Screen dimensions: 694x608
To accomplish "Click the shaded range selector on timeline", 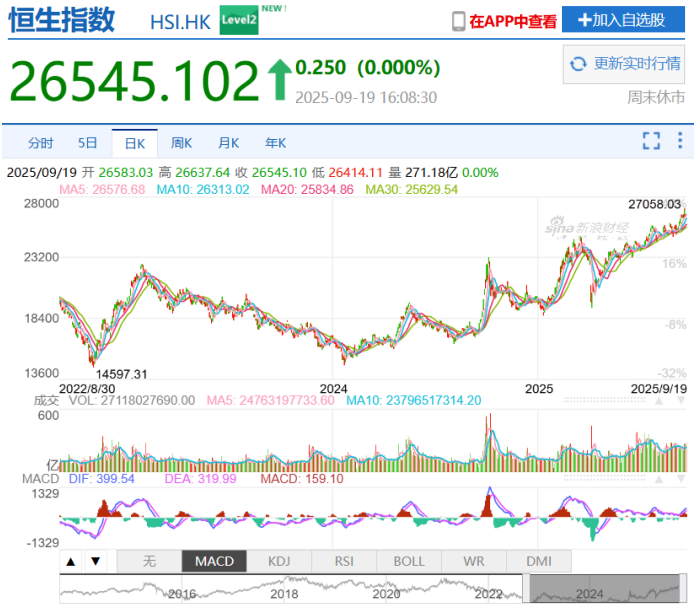I will (607, 589).
